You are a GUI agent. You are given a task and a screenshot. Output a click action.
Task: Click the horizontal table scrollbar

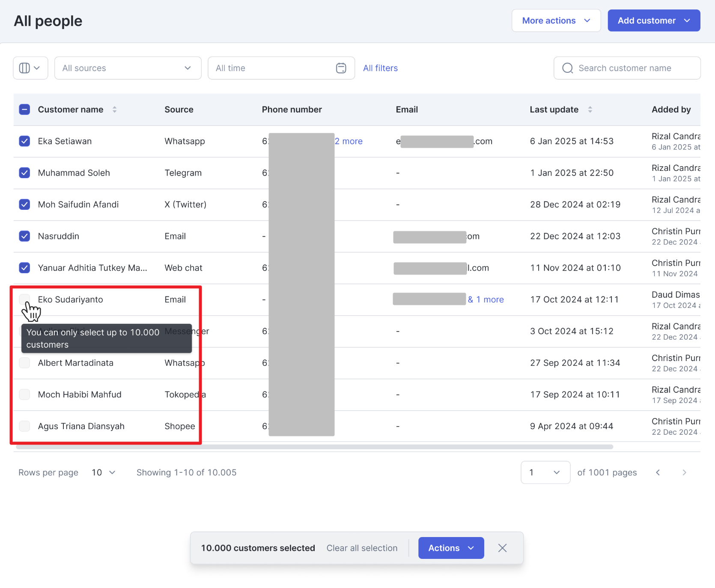pyautogui.click(x=315, y=447)
